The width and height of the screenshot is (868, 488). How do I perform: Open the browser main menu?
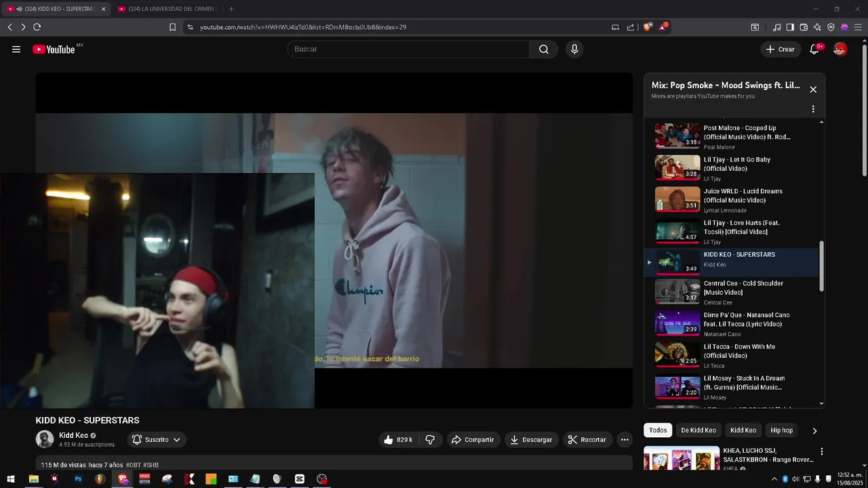point(858,27)
